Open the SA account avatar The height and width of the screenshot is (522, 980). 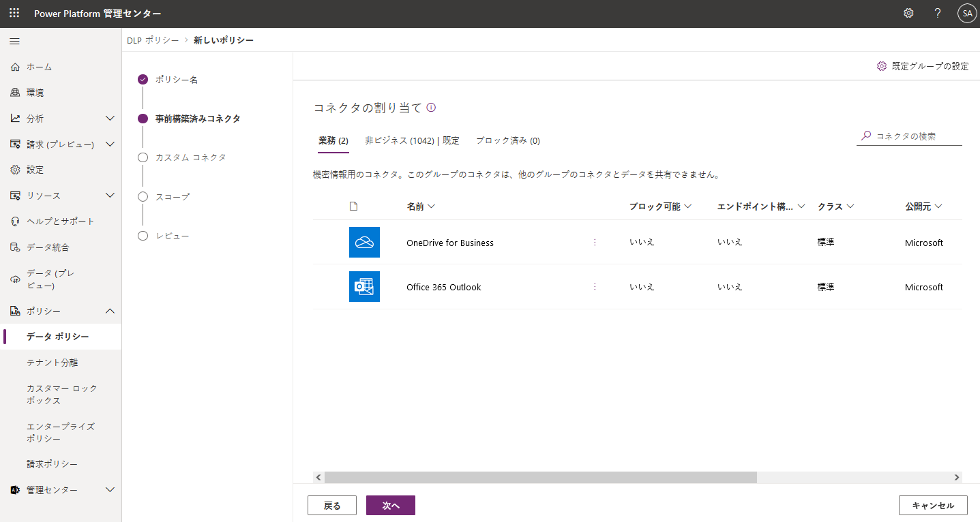pos(967,13)
